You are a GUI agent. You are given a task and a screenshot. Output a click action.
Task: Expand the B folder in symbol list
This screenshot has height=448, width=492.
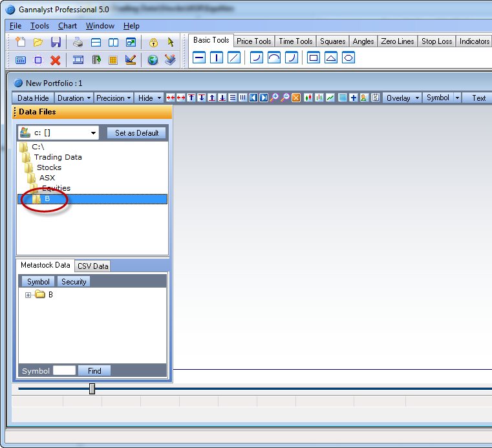coord(28,295)
